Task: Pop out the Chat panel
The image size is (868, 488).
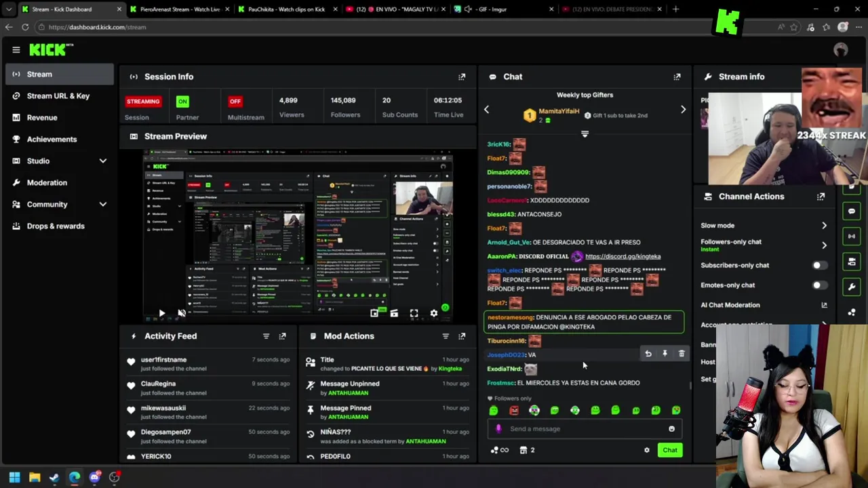Action: (677, 77)
